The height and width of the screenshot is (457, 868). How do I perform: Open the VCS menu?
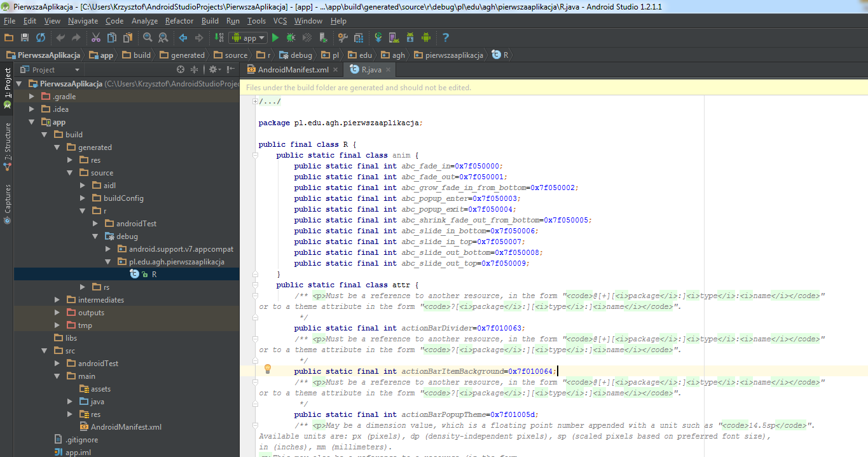(280, 21)
